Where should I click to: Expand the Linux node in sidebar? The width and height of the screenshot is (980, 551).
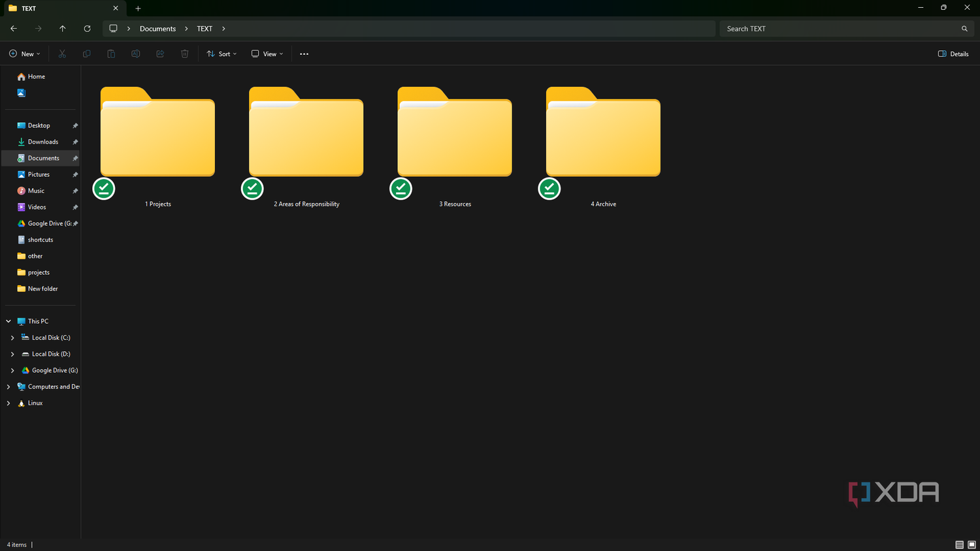point(8,403)
